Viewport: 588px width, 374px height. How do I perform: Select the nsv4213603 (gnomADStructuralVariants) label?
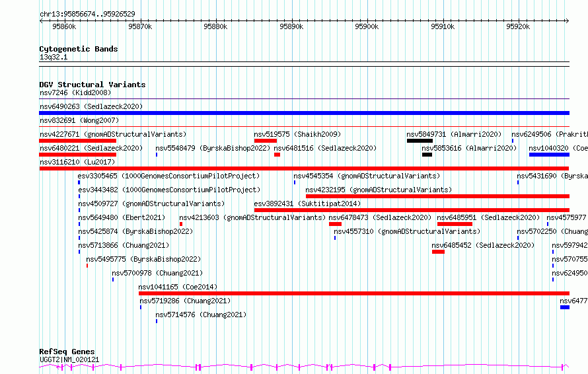(252, 217)
